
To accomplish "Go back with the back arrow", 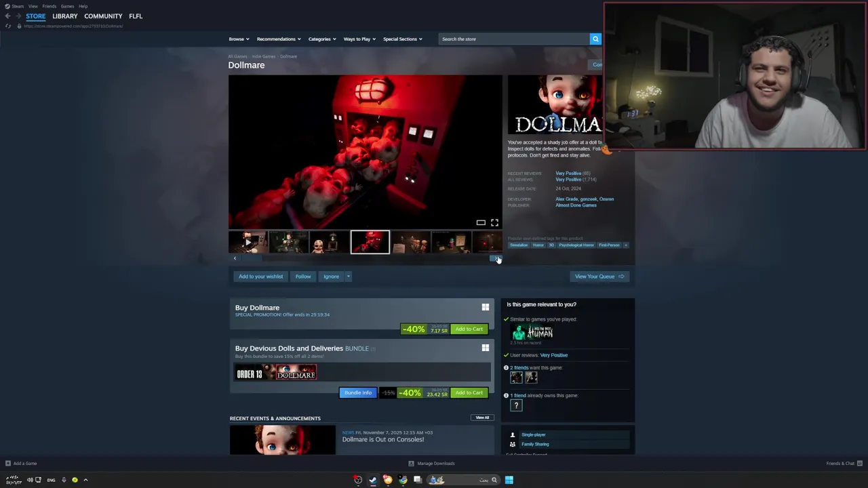I will 7,16.
